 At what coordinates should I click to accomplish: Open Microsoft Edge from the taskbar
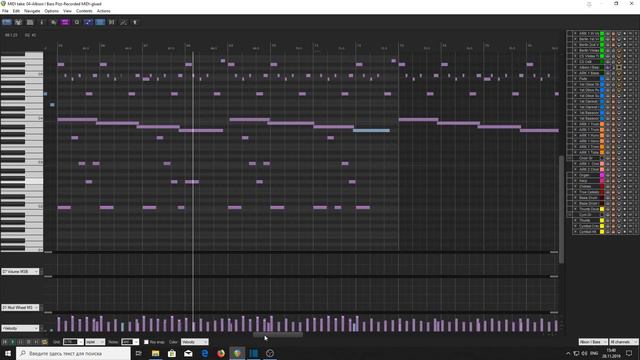[x=204, y=353]
